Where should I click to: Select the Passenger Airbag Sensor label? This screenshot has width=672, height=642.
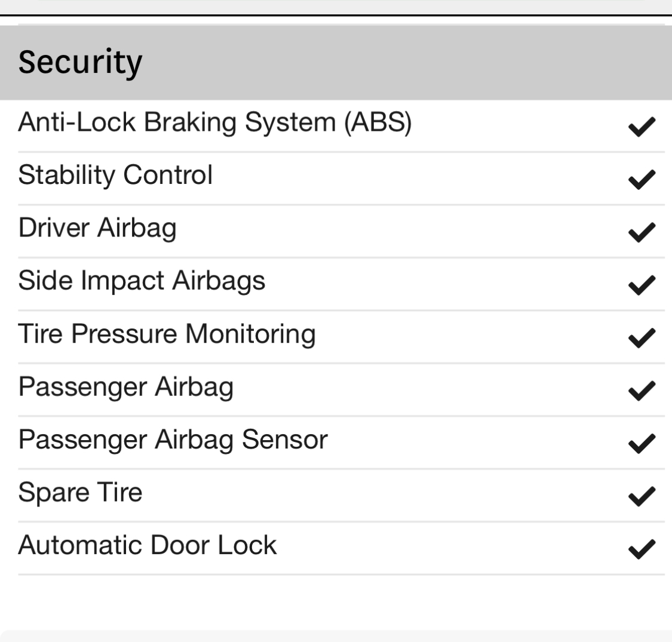tap(173, 440)
